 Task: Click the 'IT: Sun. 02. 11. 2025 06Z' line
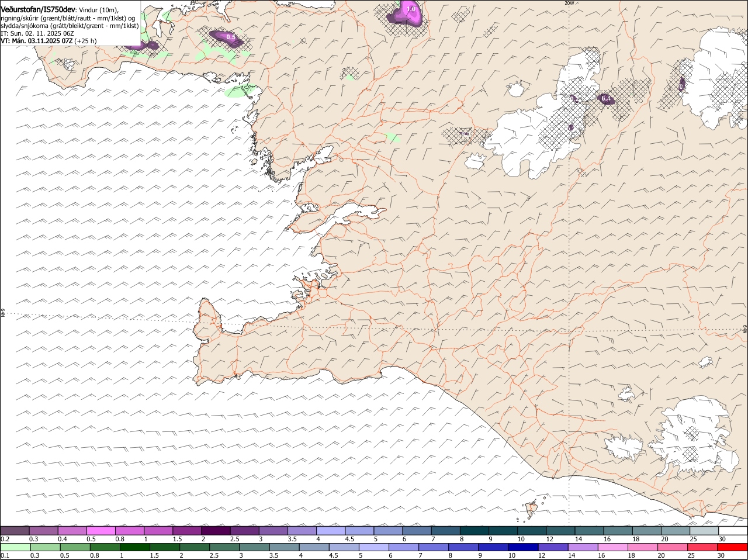37,33
